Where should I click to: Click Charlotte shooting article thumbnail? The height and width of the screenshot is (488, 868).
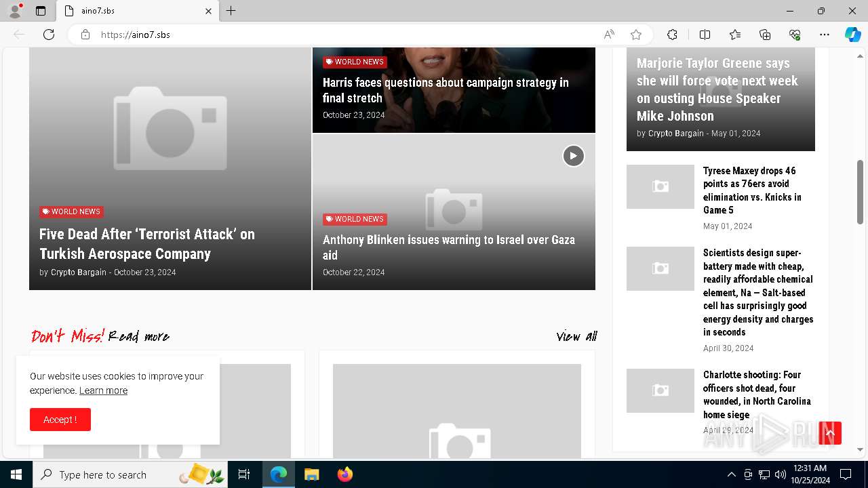tap(660, 390)
